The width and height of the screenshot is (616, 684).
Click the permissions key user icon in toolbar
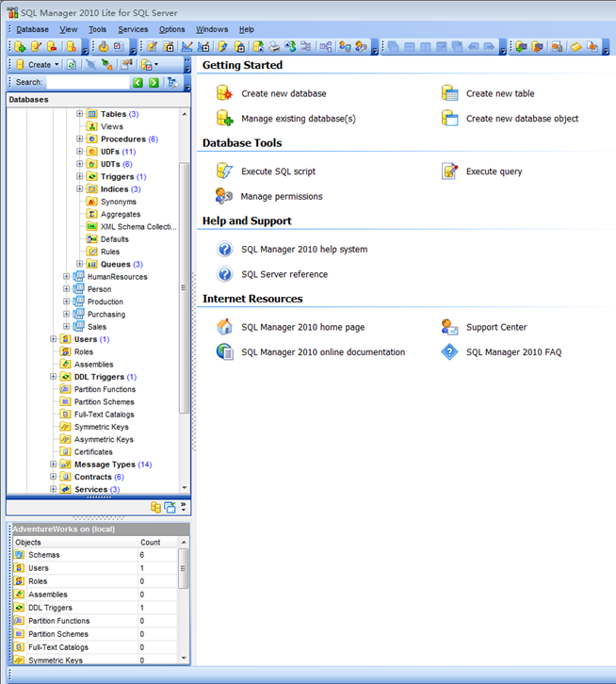tap(362, 46)
